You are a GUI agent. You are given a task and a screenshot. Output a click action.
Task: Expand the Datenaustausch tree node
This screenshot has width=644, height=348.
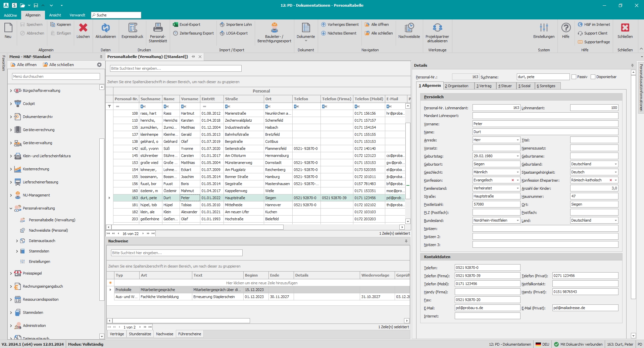tap(17, 241)
